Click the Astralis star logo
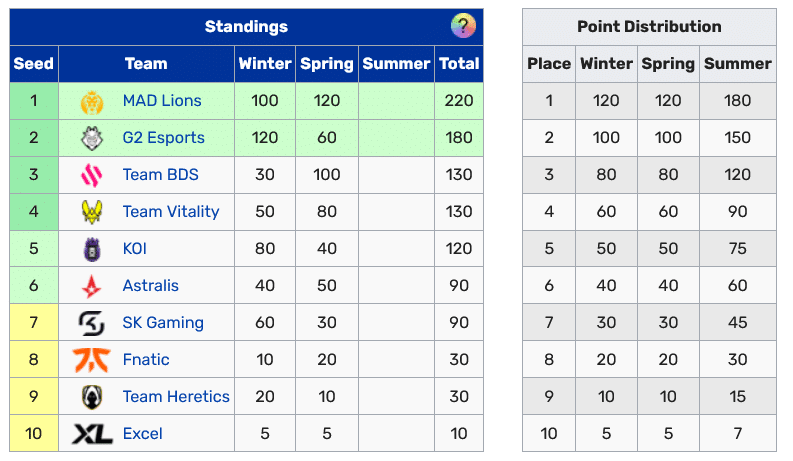This screenshot has width=793, height=461. pyautogui.click(x=92, y=286)
